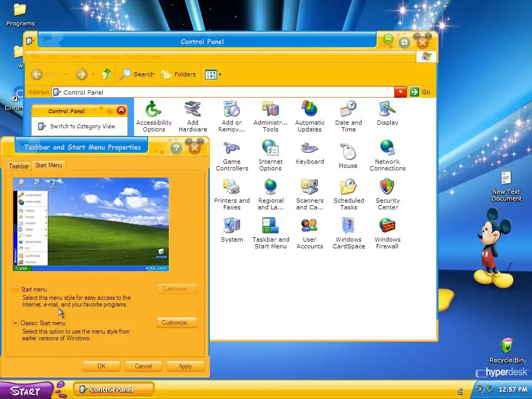532x399 pixels.
Task: Switch to the Start Menu tab
Action: [x=48, y=165]
